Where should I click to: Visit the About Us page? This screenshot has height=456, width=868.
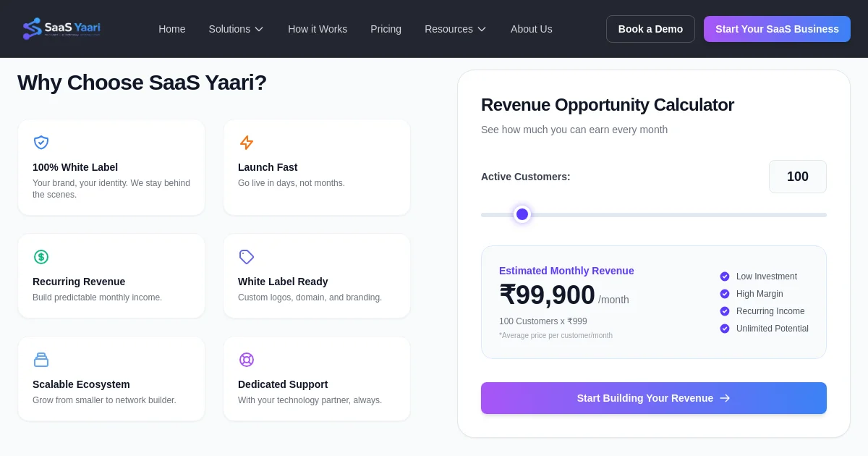[532, 29]
